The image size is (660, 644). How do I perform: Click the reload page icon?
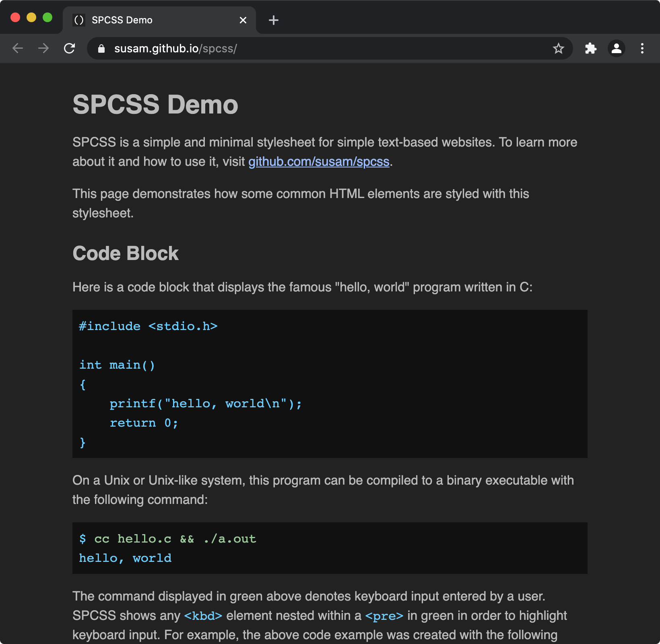[70, 48]
